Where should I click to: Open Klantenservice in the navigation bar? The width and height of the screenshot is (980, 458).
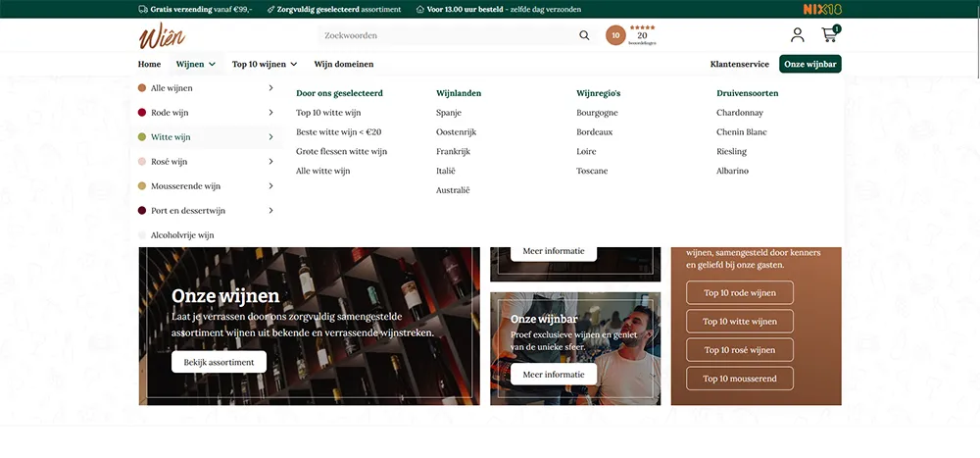tap(739, 64)
